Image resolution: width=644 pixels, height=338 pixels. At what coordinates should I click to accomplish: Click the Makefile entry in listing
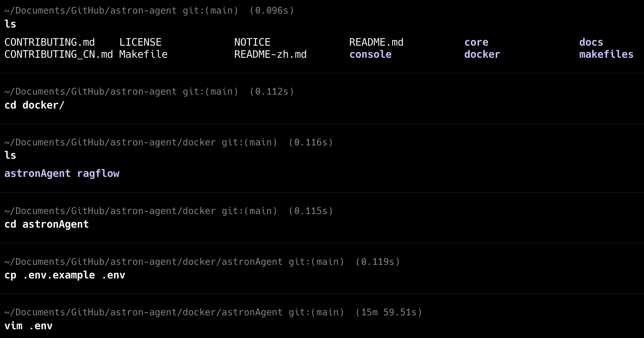pos(143,54)
